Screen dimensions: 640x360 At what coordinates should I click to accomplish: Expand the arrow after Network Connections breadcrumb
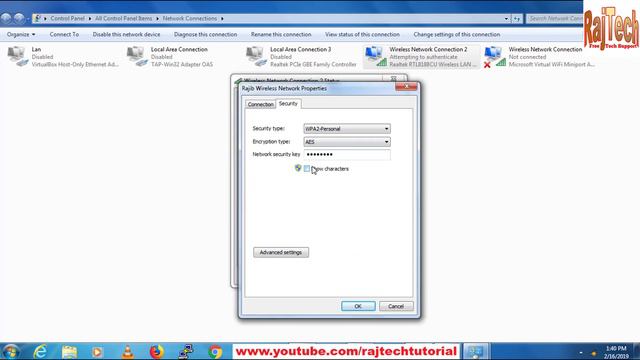222,18
